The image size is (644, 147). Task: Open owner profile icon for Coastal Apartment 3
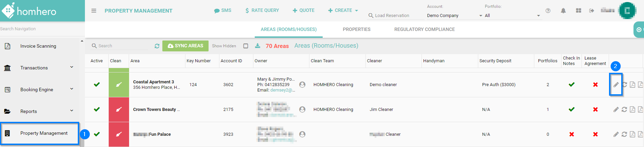[302, 85]
